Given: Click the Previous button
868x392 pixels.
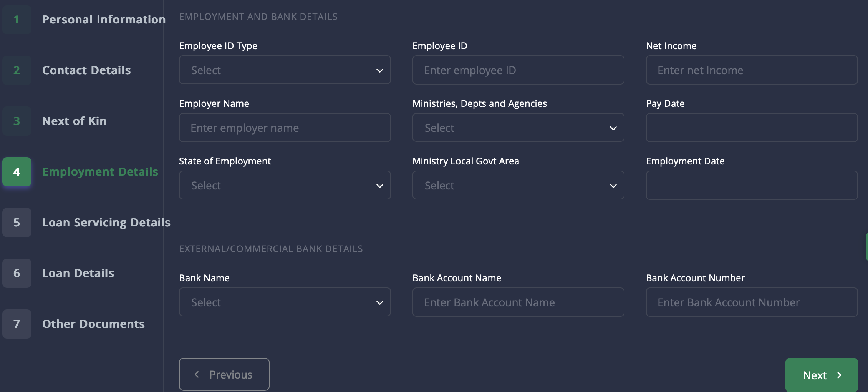Looking at the screenshot, I should click(224, 374).
